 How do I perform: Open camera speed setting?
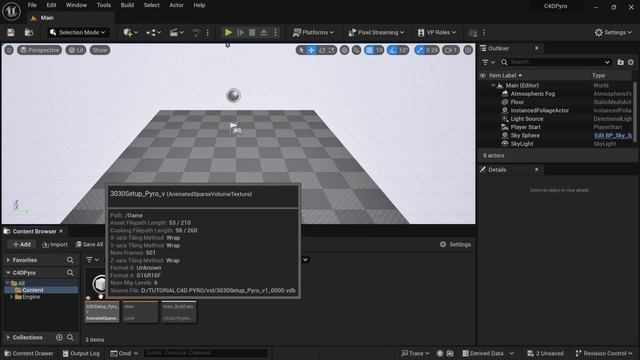click(x=451, y=50)
